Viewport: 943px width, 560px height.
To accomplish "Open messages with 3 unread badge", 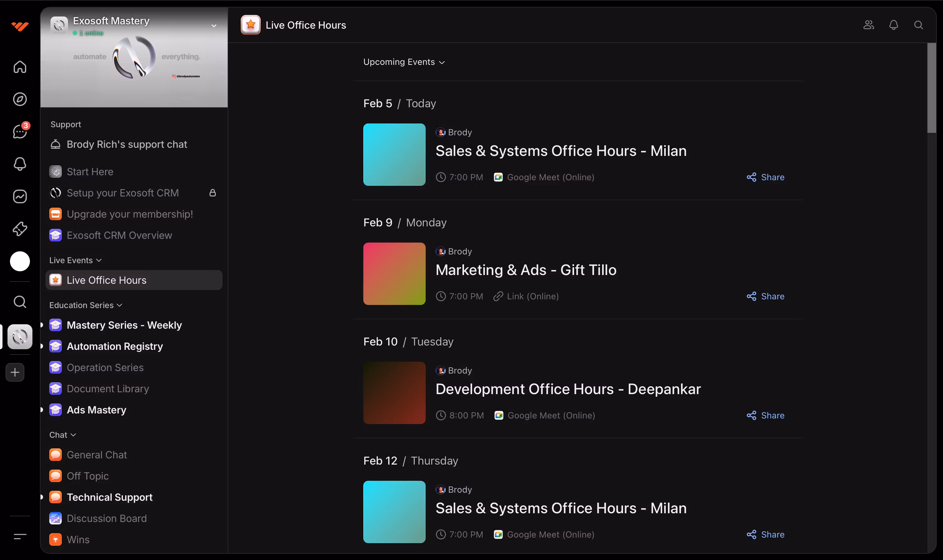I will click(20, 131).
